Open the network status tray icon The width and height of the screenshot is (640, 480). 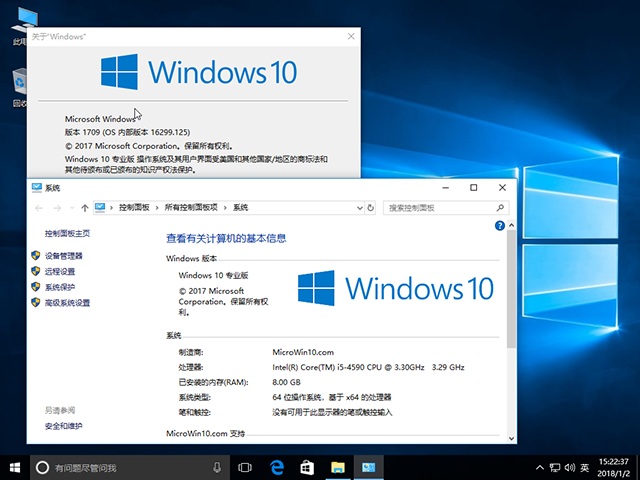(555, 468)
